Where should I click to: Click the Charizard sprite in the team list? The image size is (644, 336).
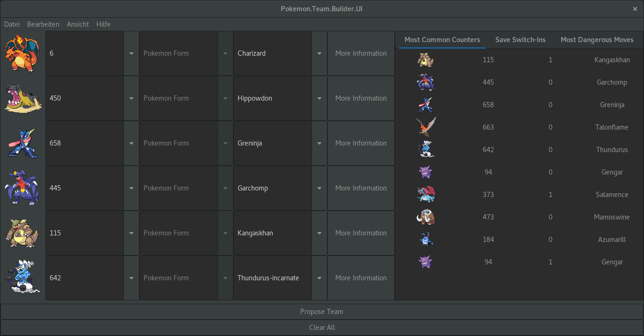[22, 53]
